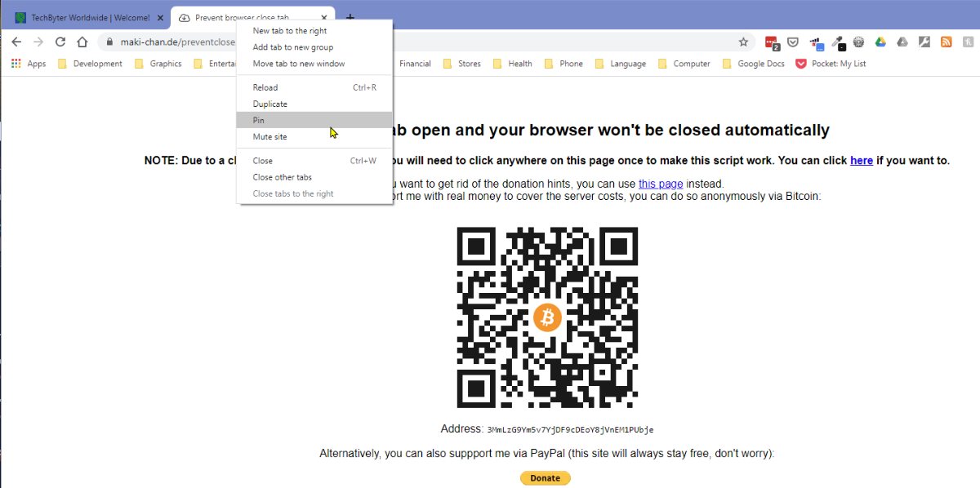Click the yellow PayPal Donate button
This screenshot has width=980, height=488.
tap(546, 478)
